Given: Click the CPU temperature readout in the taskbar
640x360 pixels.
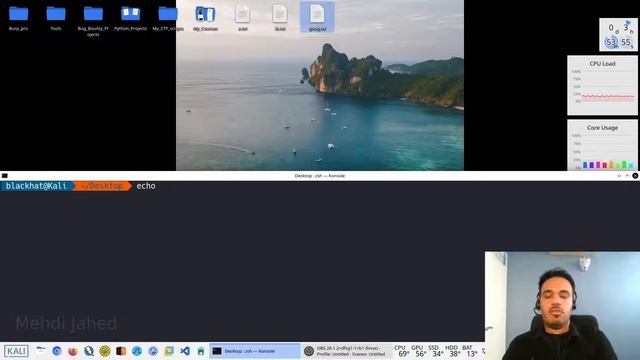Looking at the screenshot, I should click(401, 351).
